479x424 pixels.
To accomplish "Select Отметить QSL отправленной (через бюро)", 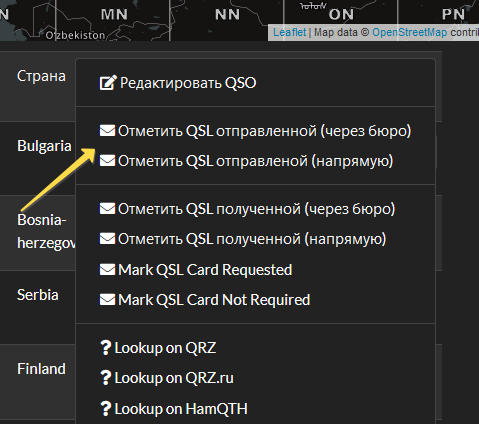I will tap(255, 131).
